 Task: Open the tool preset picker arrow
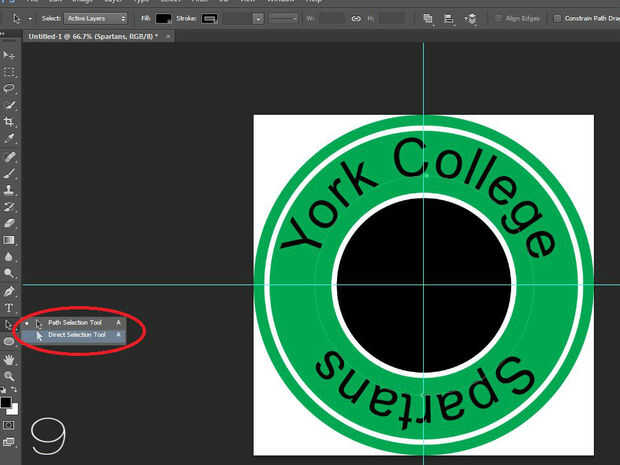click(x=30, y=19)
